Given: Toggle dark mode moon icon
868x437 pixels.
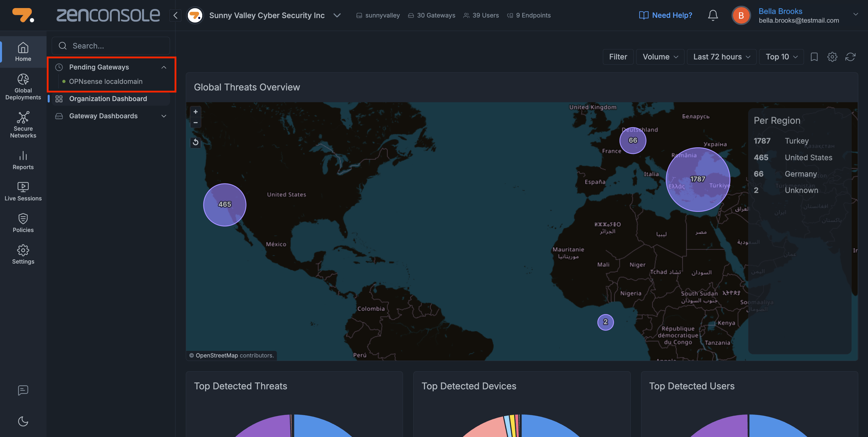Looking at the screenshot, I should [23, 421].
